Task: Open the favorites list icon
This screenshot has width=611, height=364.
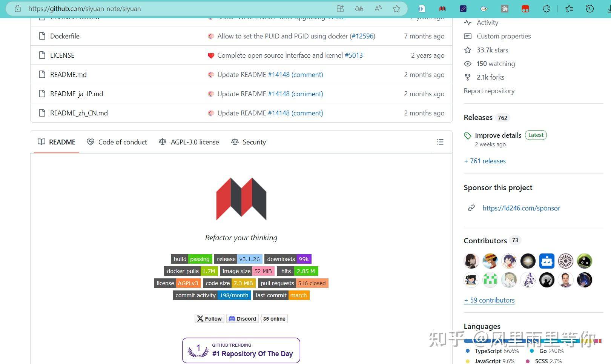Action: coord(569,8)
